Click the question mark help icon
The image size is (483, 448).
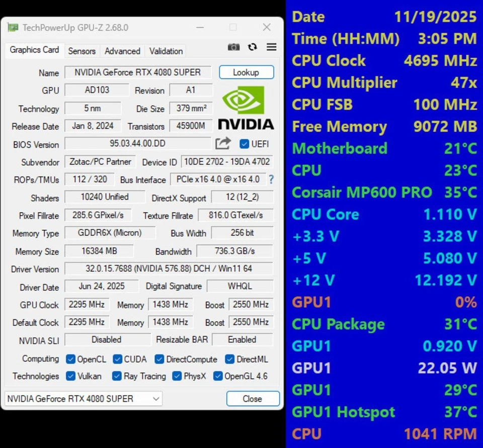coord(271,180)
